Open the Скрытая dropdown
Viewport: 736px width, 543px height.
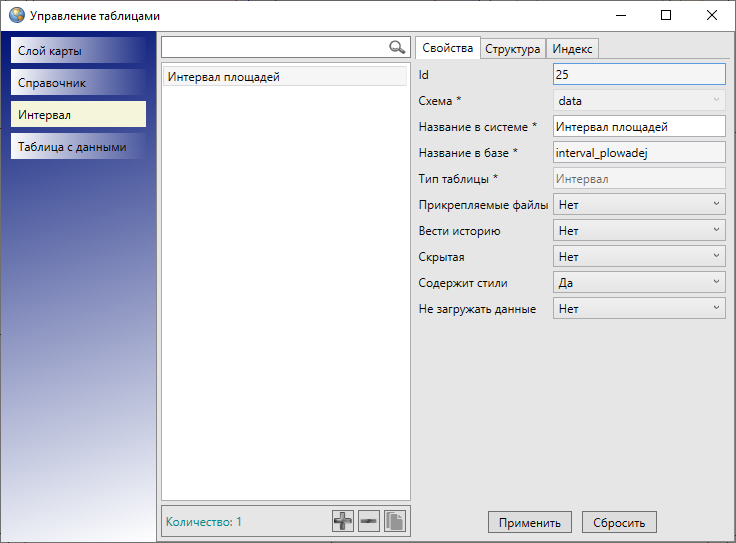pos(638,257)
